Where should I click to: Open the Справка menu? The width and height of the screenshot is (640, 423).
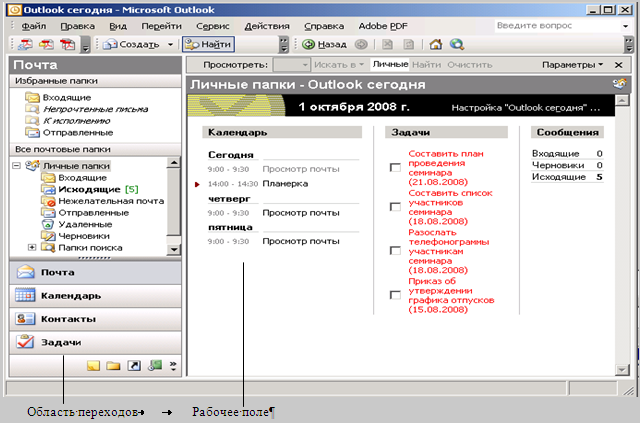click(x=324, y=26)
